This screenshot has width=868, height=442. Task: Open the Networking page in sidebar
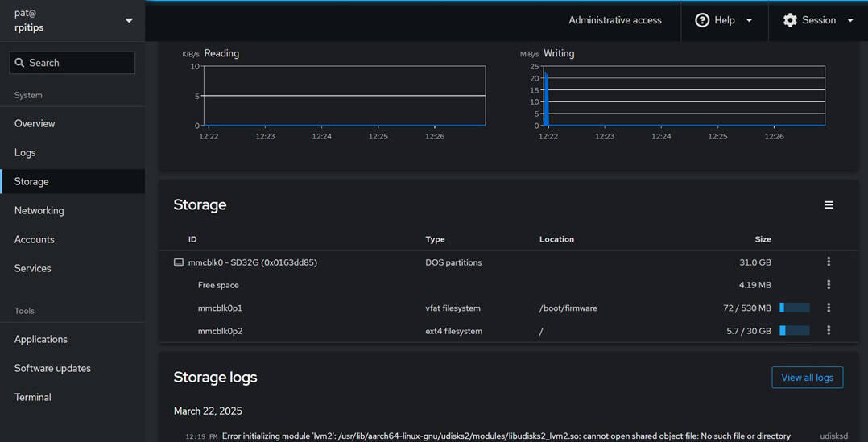pos(39,210)
